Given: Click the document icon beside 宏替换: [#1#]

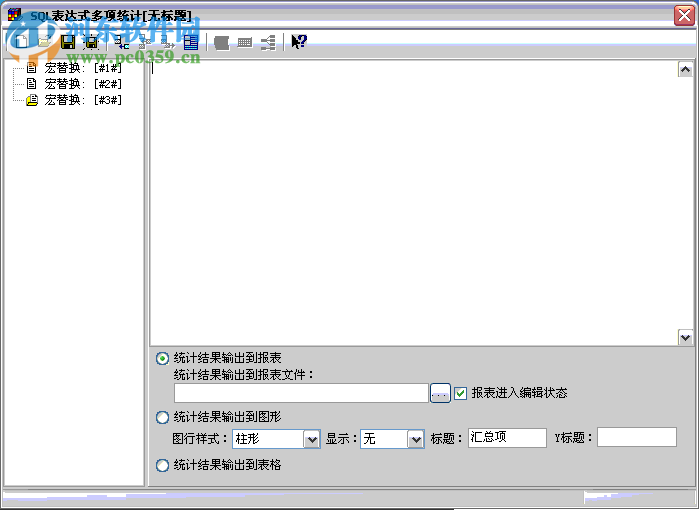Looking at the screenshot, I should [32, 68].
